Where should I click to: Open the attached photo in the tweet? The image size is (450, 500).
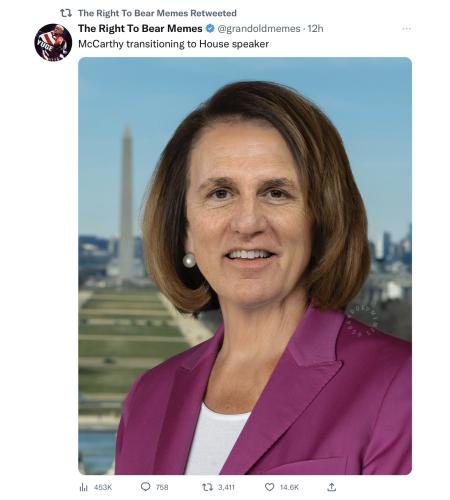point(245,266)
